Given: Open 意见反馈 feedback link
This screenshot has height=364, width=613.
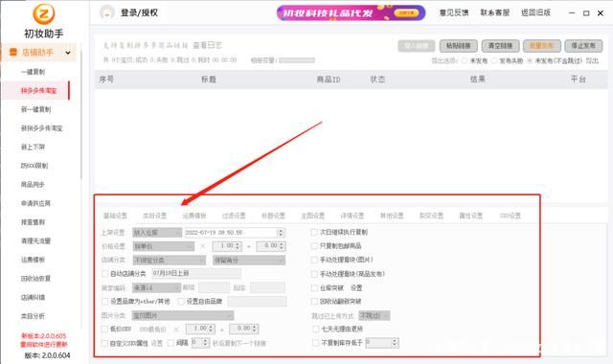Looking at the screenshot, I should (x=454, y=12).
